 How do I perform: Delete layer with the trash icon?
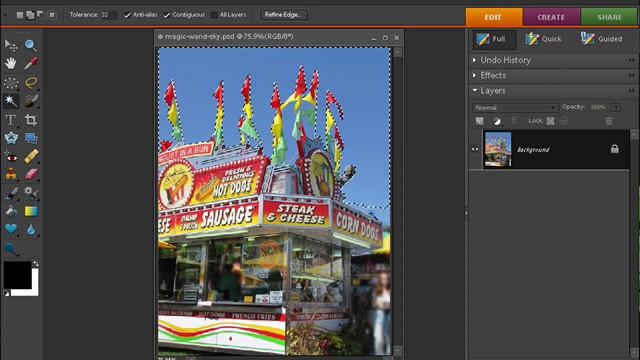point(609,121)
